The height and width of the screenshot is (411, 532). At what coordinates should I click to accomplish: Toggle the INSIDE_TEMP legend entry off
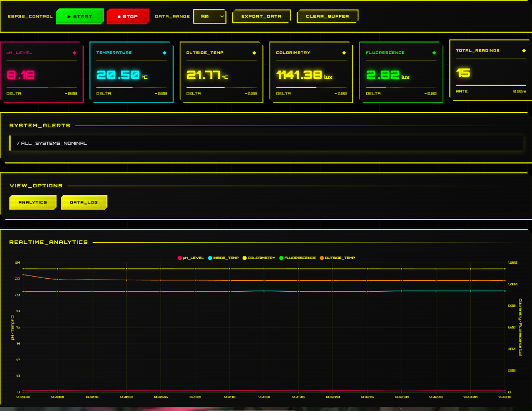pos(224,257)
